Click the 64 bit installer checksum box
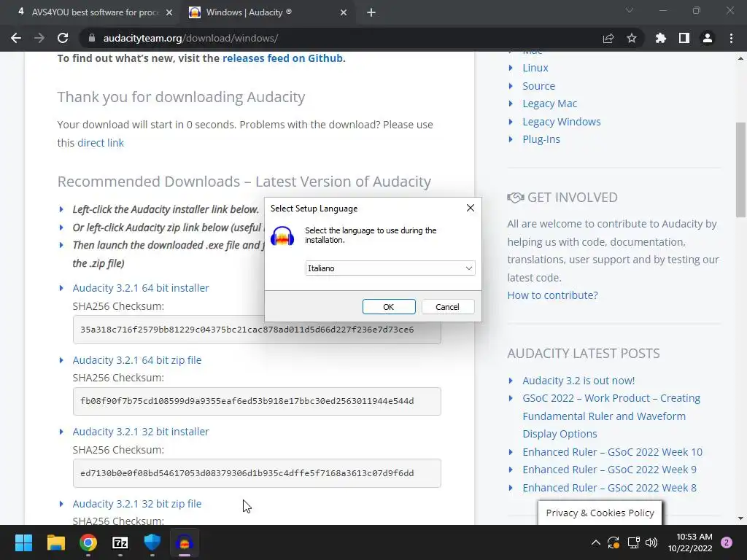This screenshot has width=747, height=560. 257,330
